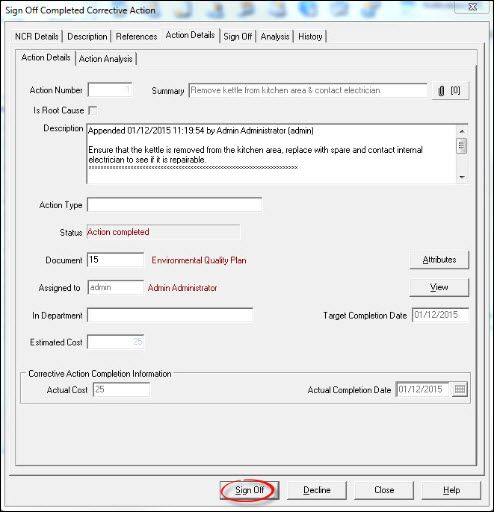This screenshot has width=494, height=512.
Task: Open the Attributes dialog button
Action: (439, 260)
